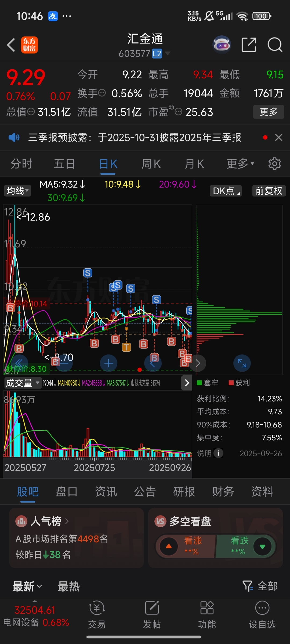Open stock search magnifier
The image size is (290, 644).
(x=275, y=45)
